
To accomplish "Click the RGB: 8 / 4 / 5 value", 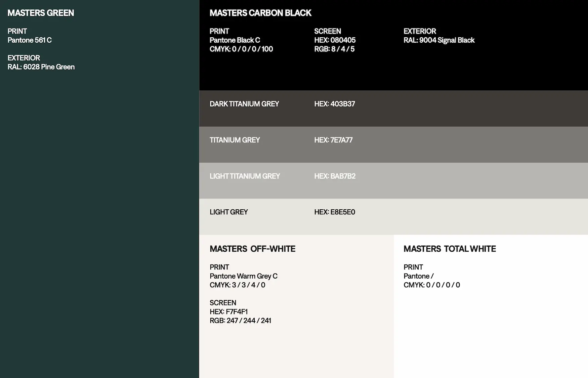I will click(334, 49).
